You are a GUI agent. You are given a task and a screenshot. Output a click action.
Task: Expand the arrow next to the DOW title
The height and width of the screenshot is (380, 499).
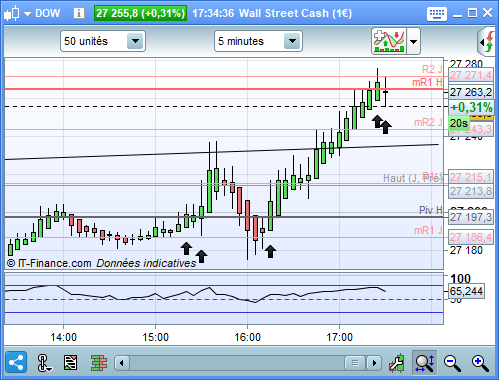pyautogui.click(x=27, y=14)
